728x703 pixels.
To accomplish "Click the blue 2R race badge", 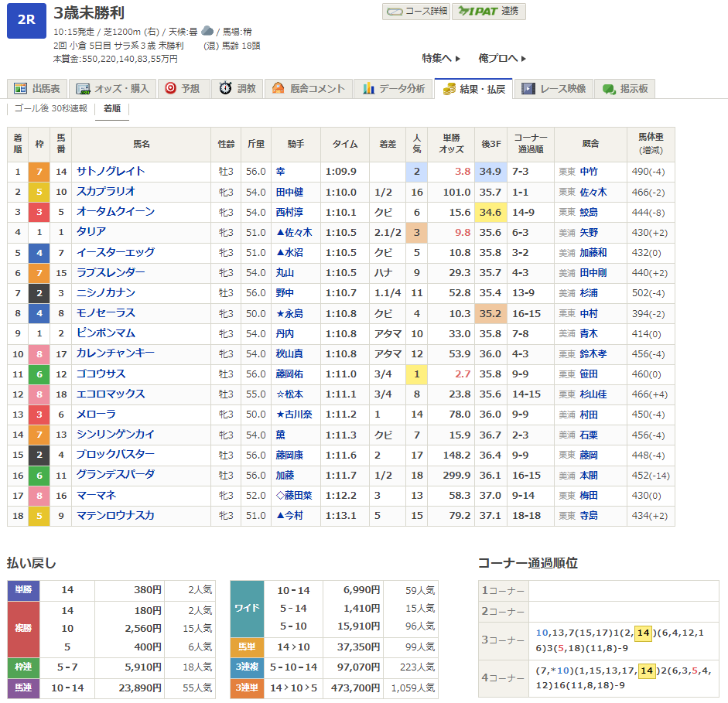I will (x=26, y=21).
